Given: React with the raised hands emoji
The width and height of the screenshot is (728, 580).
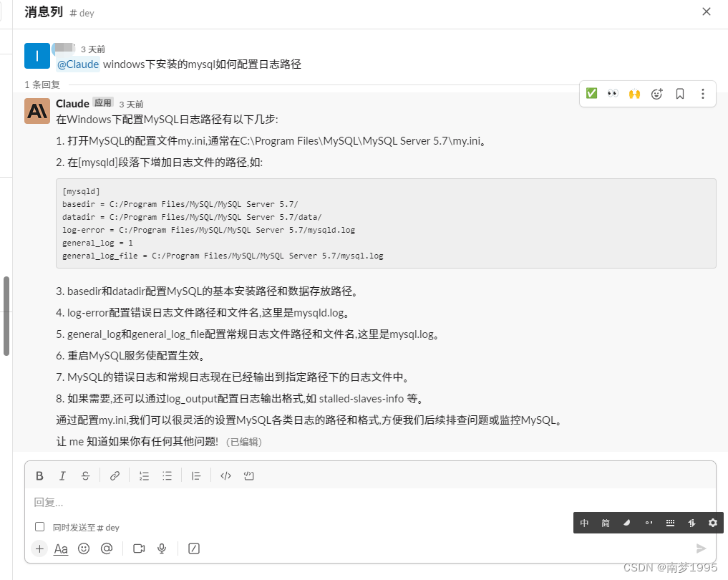Looking at the screenshot, I should click(x=635, y=93).
